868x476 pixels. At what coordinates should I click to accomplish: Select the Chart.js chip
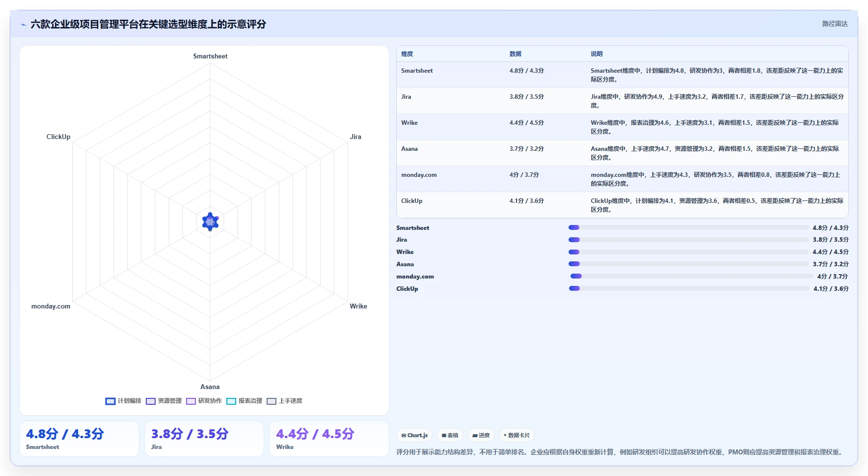(414, 435)
